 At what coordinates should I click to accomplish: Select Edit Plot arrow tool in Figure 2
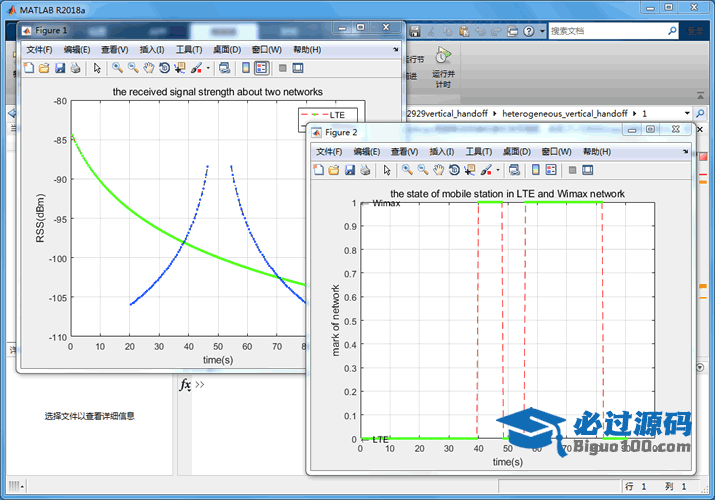[387, 170]
